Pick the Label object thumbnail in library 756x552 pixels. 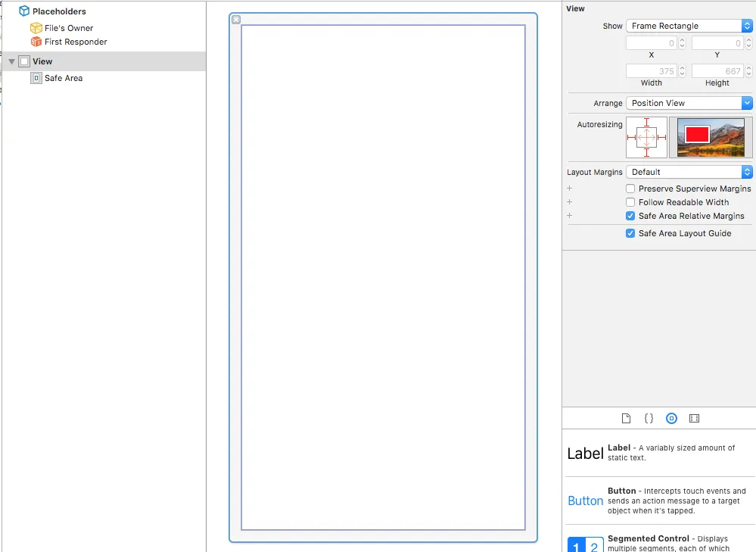585,453
